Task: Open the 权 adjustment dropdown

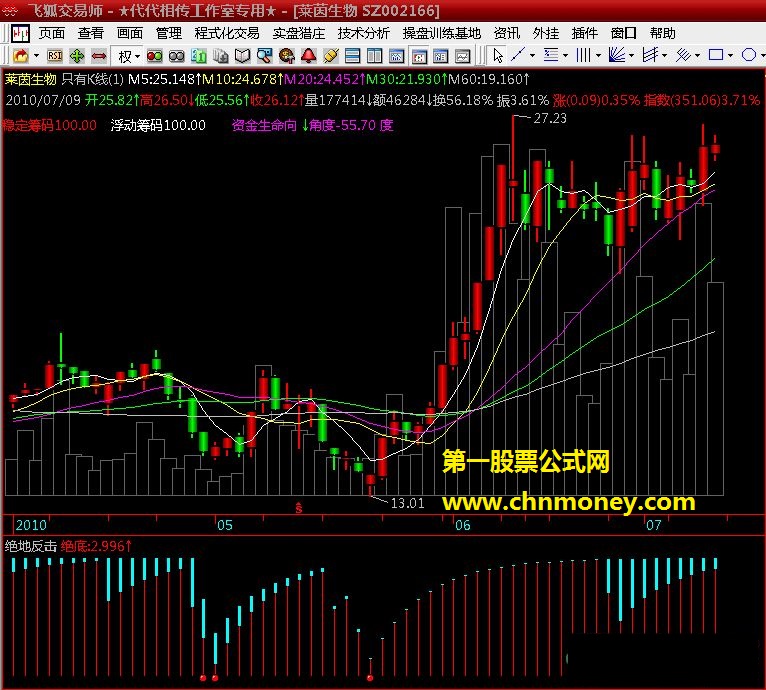Action: click(129, 56)
